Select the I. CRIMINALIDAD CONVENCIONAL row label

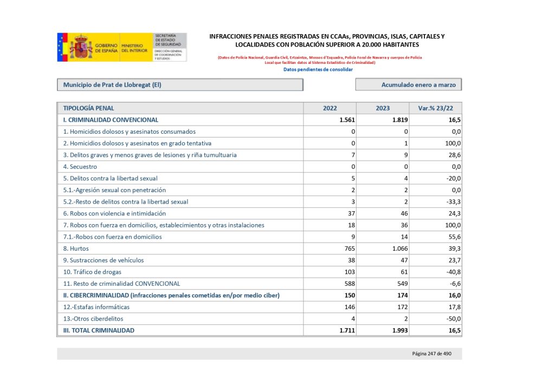click(111, 120)
